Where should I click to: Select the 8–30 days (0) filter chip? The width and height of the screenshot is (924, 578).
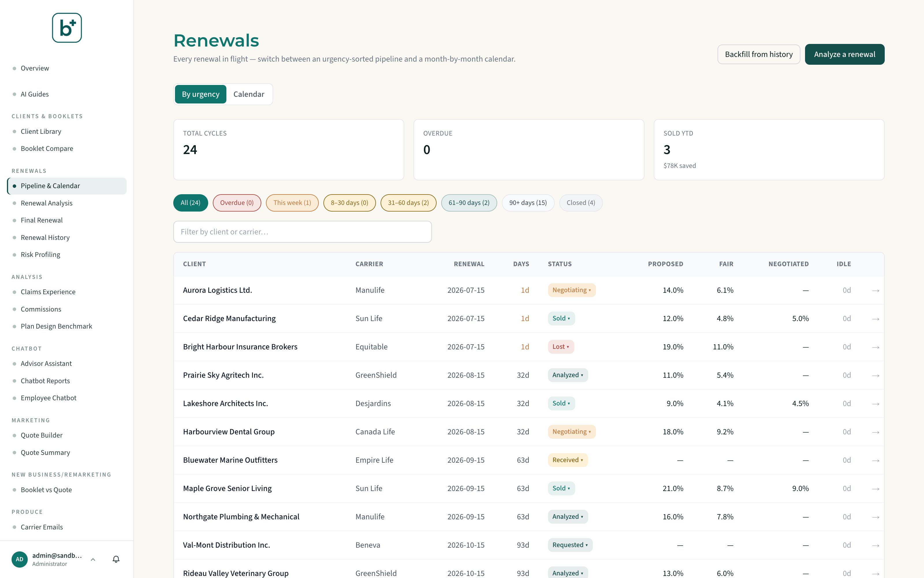point(349,203)
